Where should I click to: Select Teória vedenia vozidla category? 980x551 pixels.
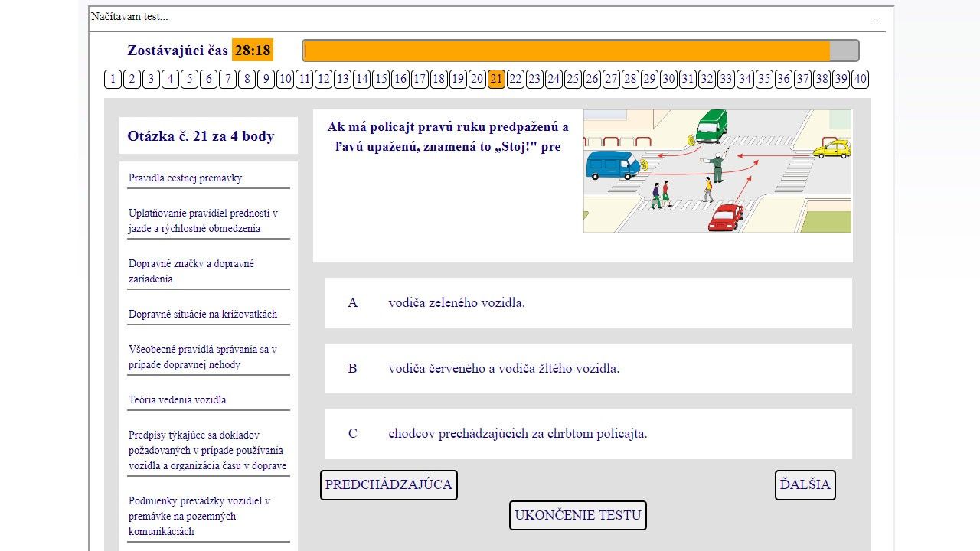coord(178,400)
